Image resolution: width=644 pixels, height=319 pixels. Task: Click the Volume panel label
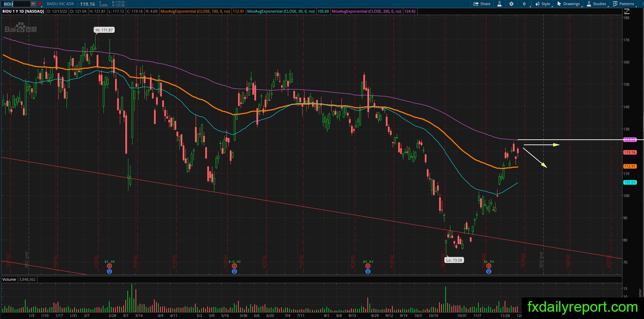coord(9,279)
